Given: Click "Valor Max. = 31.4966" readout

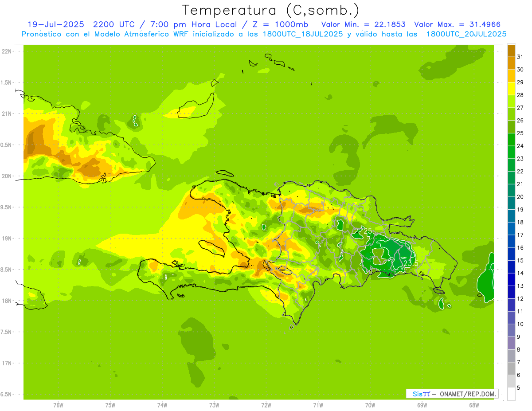Looking at the screenshot, I should (457, 24).
